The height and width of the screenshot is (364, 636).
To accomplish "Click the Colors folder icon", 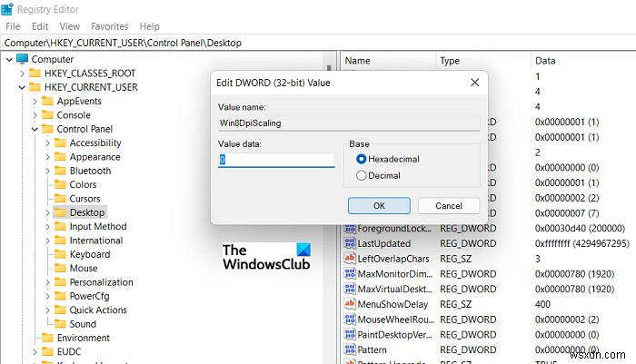I will (60, 184).
